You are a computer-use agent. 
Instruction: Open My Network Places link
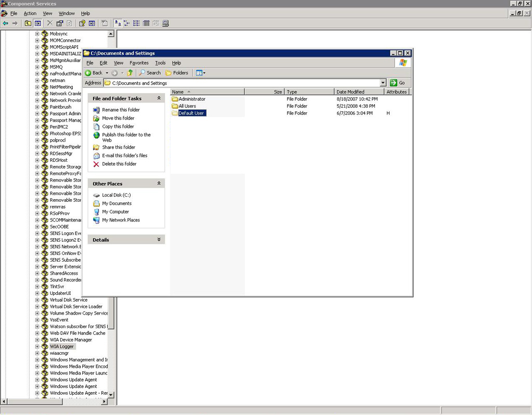tap(121, 220)
